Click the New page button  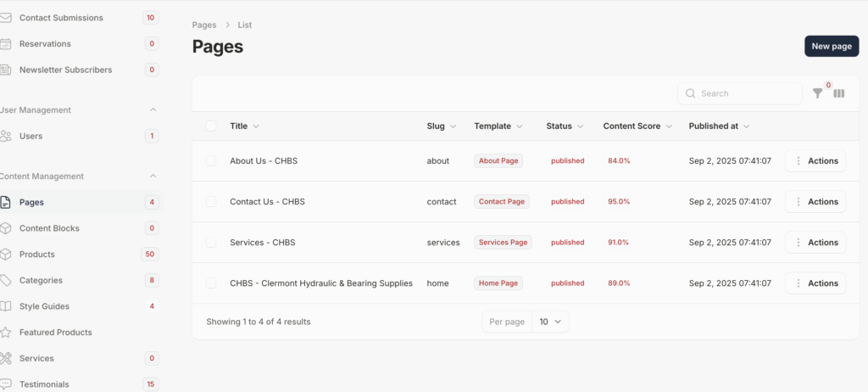click(831, 46)
